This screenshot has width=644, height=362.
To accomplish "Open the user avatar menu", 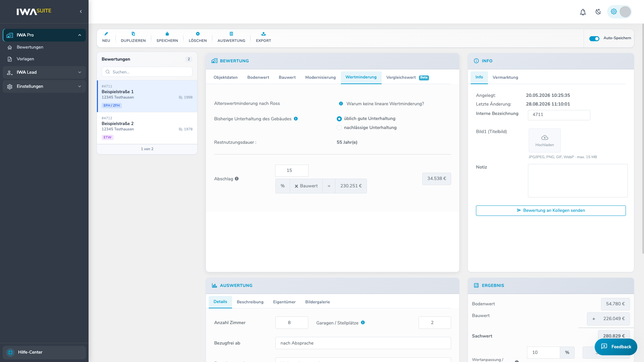I will [x=625, y=12].
